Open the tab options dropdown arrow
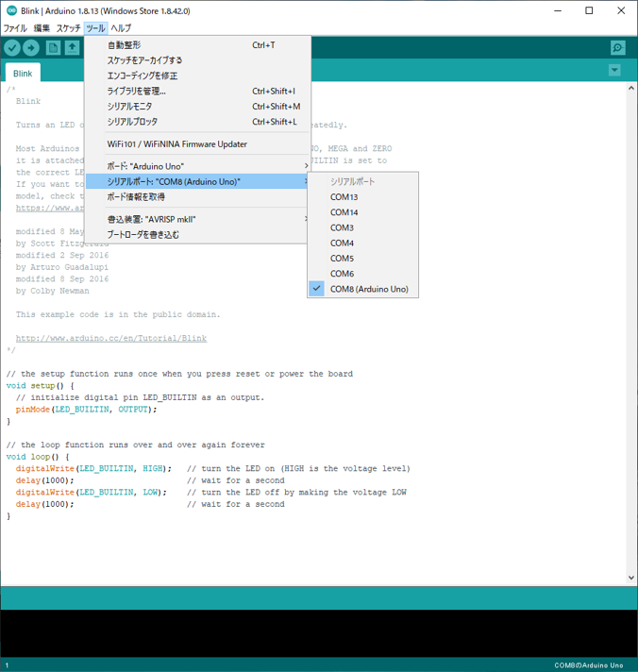Screen dimensions: 638x672 (614, 70)
